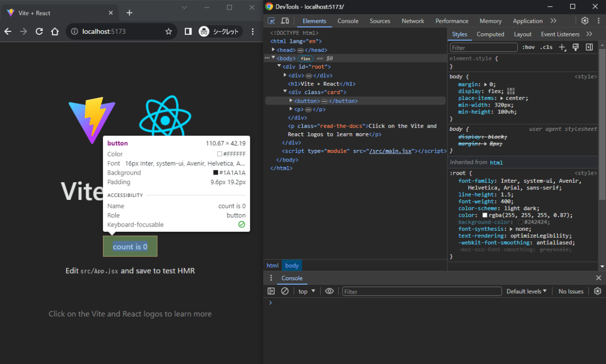Toggle the flex badge on body element

tap(306, 59)
